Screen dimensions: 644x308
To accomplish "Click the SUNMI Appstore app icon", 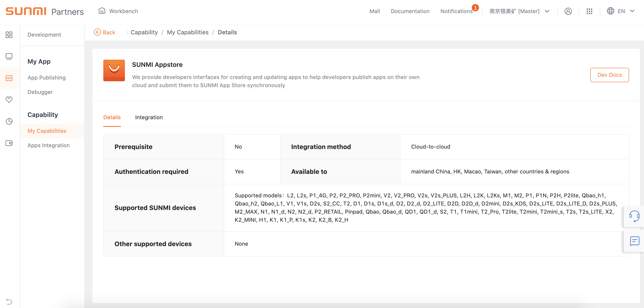I will pos(114,70).
